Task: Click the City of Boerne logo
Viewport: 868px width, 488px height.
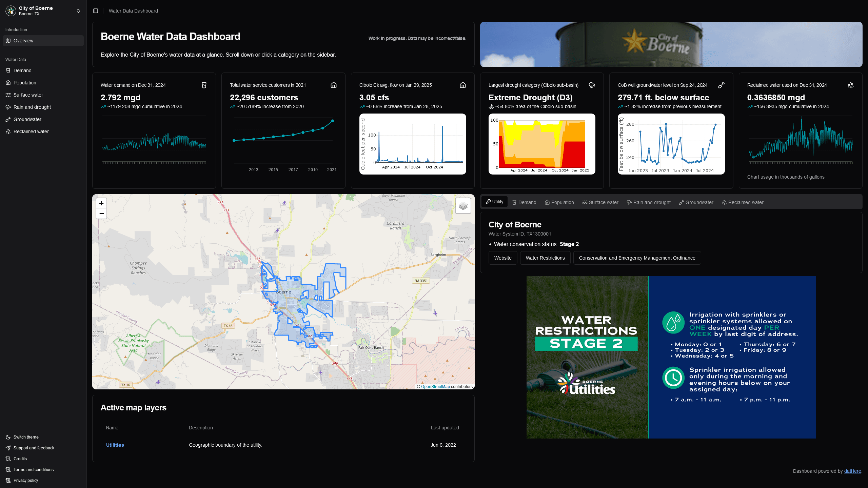Action: coord(11,11)
